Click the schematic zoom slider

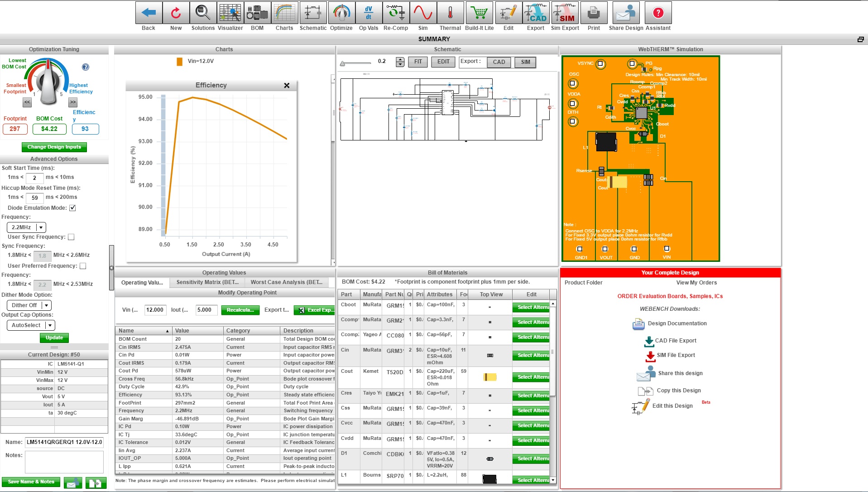pyautogui.click(x=356, y=63)
